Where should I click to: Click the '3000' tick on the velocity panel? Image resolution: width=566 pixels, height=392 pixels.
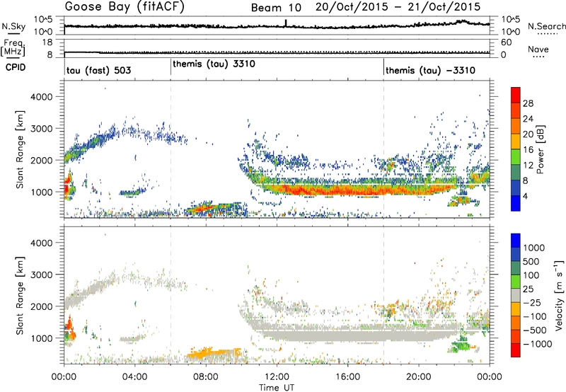click(x=42, y=275)
